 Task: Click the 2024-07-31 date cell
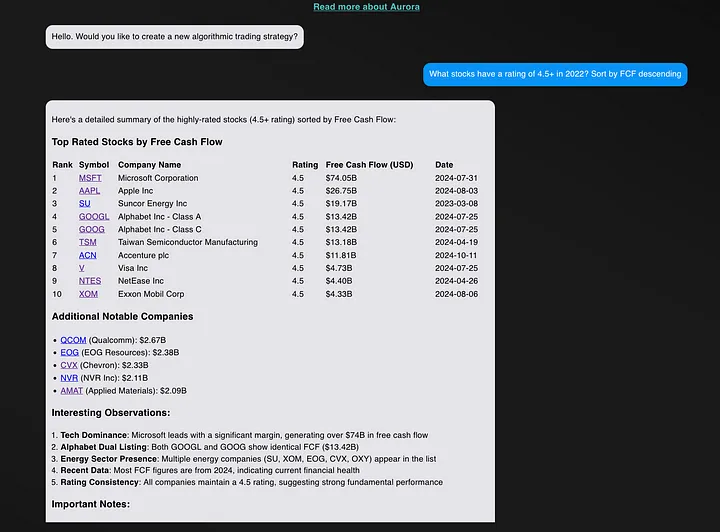(456, 178)
